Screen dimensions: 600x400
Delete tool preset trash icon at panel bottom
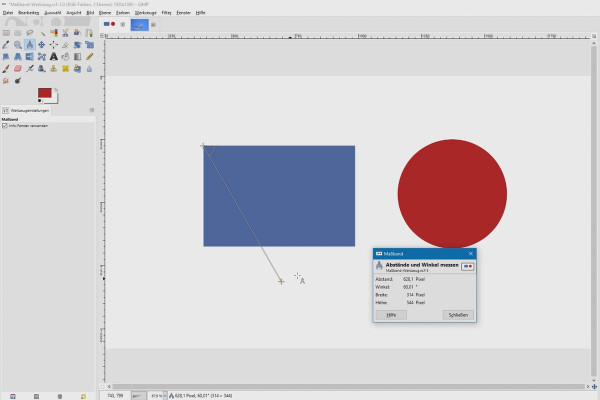click(x=60, y=396)
